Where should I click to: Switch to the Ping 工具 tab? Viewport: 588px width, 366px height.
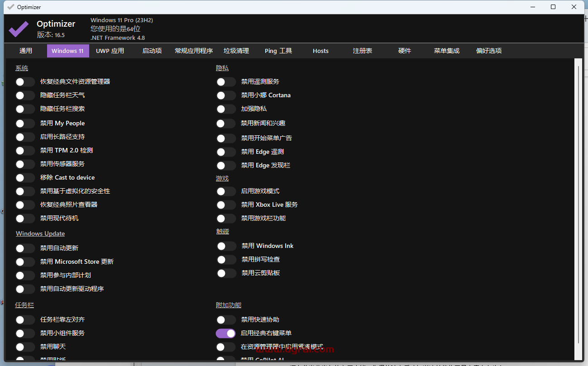pyautogui.click(x=278, y=51)
